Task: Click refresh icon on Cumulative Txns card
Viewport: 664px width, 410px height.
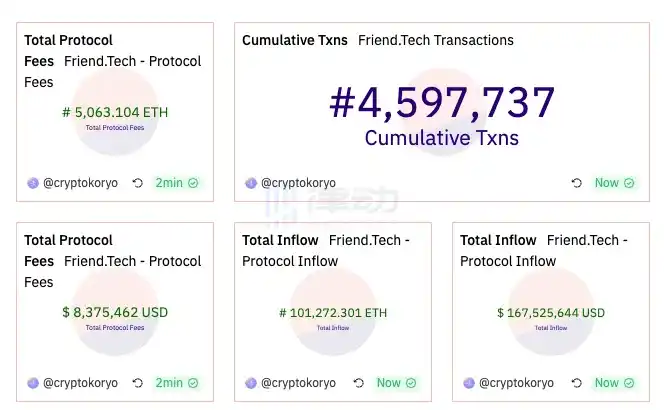Action: pyautogui.click(x=577, y=183)
